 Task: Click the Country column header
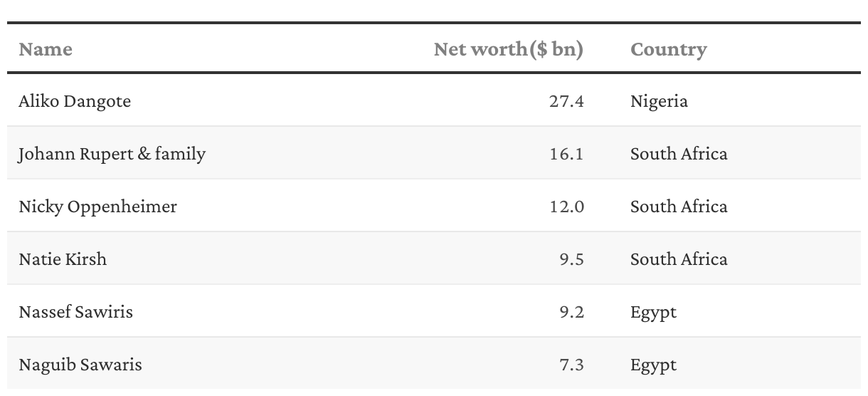[669, 50]
